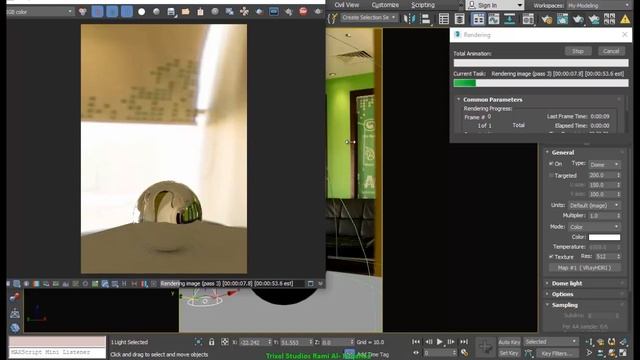640x360 pixels.
Task: Toggle the Layer Explorer icon
Action: (460, 18)
